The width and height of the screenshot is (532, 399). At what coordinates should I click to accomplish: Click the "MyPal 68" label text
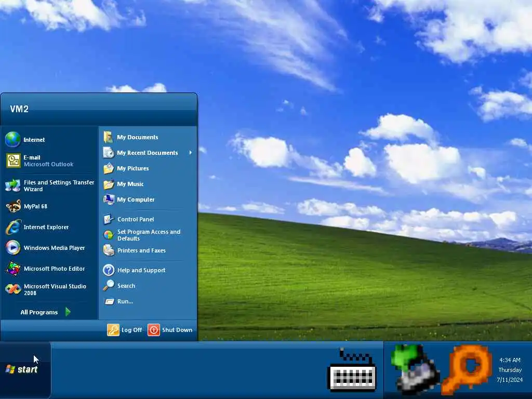35,206
